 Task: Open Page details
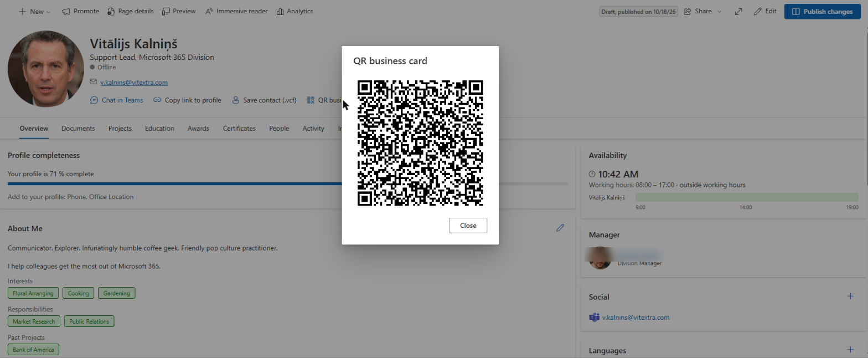(x=130, y=11)
